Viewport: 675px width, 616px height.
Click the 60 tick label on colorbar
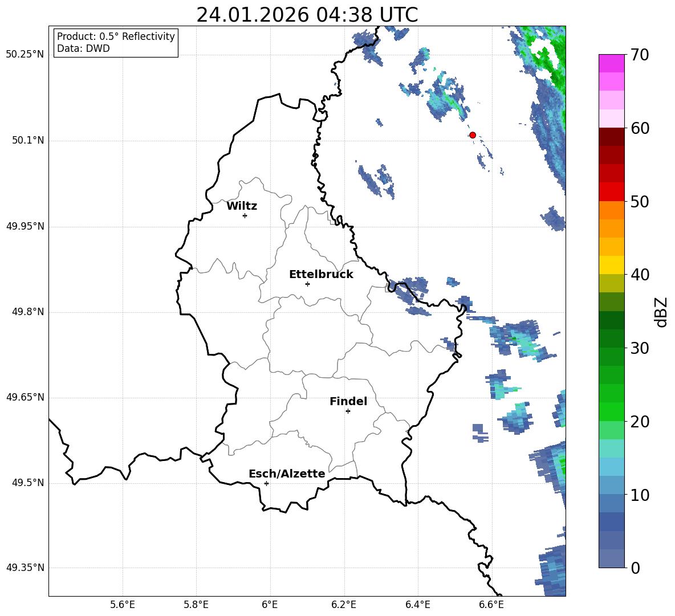coord(640,128)
